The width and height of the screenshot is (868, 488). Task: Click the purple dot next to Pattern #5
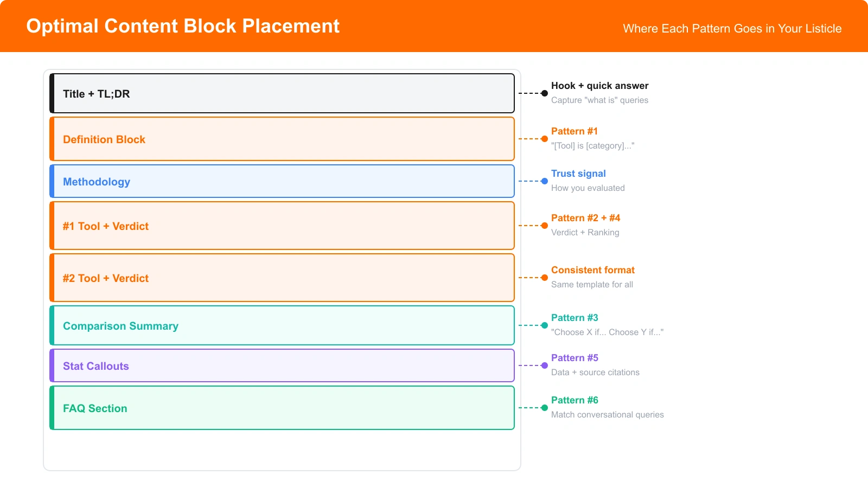tap(544, 365)
